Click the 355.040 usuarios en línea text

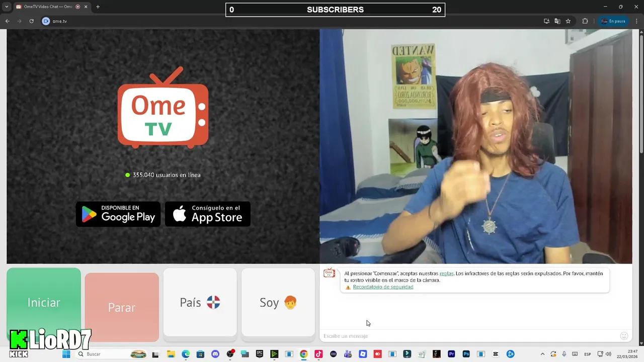tap(167, 175)
